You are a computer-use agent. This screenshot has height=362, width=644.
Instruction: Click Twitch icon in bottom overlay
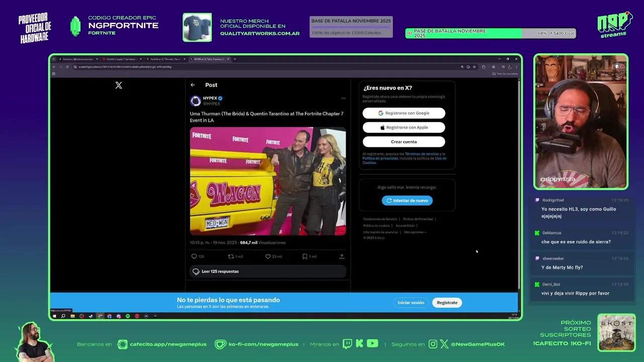point(347,344)
